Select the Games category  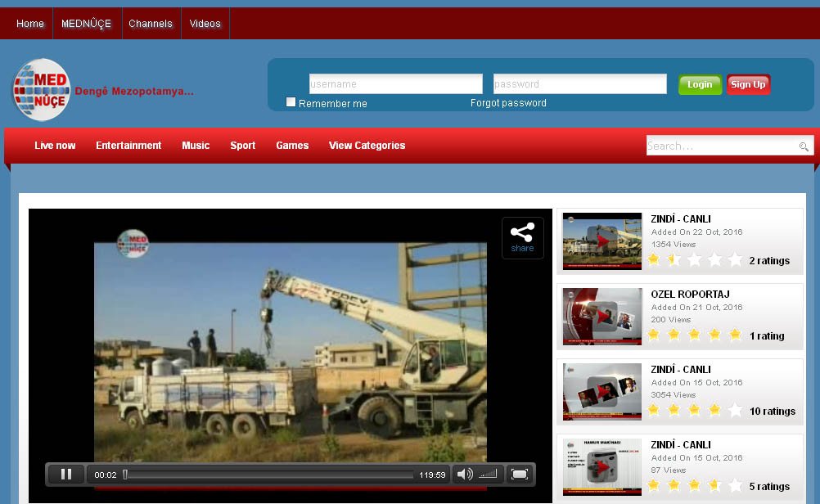point(292,146)
